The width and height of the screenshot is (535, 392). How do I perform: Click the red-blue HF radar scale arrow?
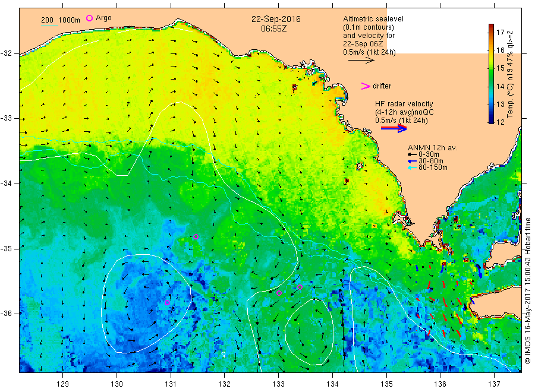(394, 128)
